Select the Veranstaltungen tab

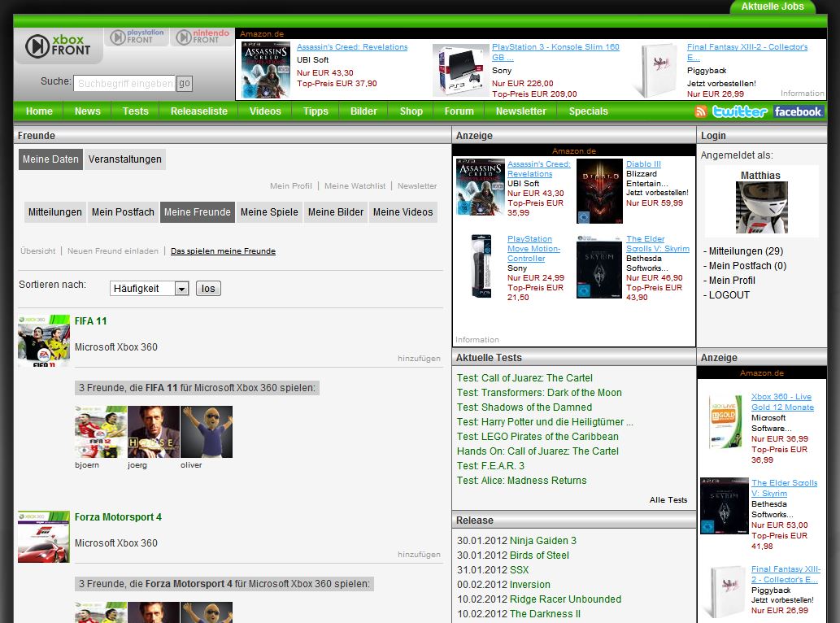pyautogui.click(x=125, y=159)
